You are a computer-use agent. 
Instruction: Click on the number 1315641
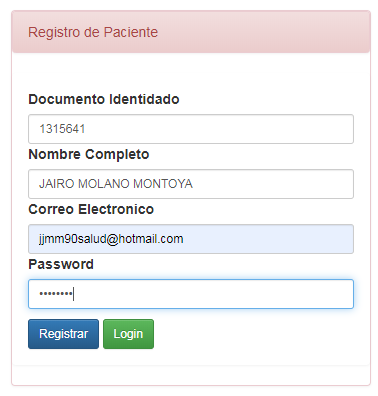pos(62,129)
